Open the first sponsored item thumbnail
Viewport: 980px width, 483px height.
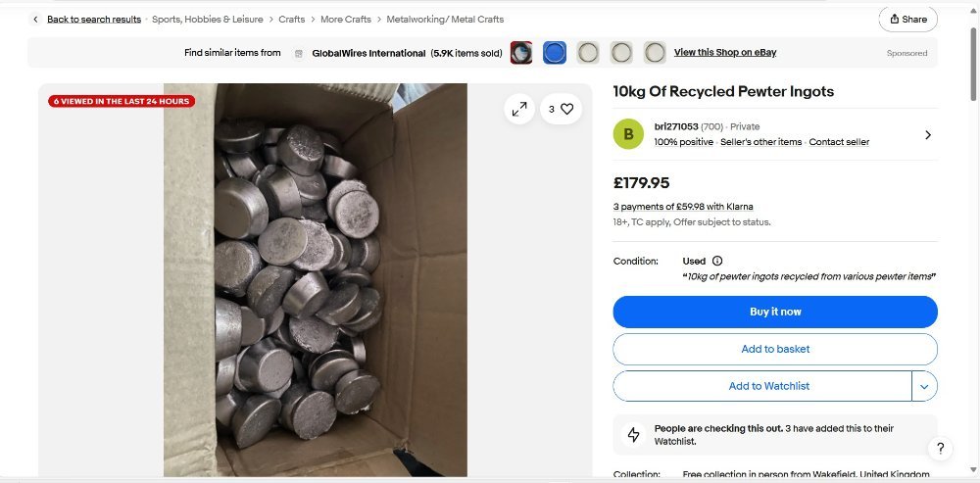click(521, 53)
